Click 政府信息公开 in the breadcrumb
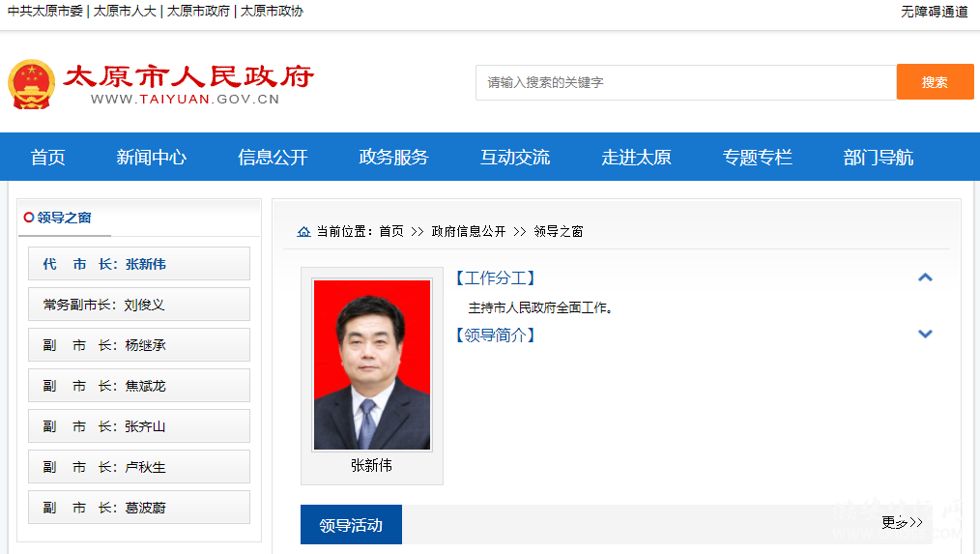Screen dimensions: 980x554 point(469,232)
